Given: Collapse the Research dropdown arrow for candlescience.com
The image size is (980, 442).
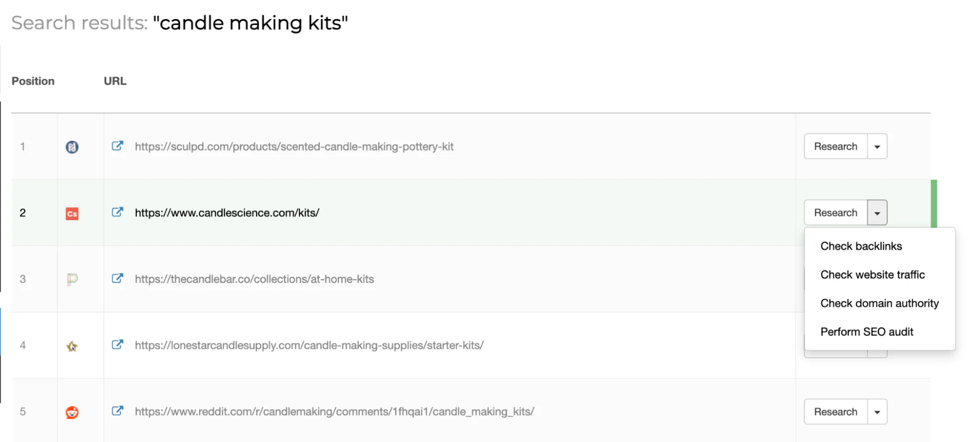Looking at the screenshot, I should pos(877,213).
